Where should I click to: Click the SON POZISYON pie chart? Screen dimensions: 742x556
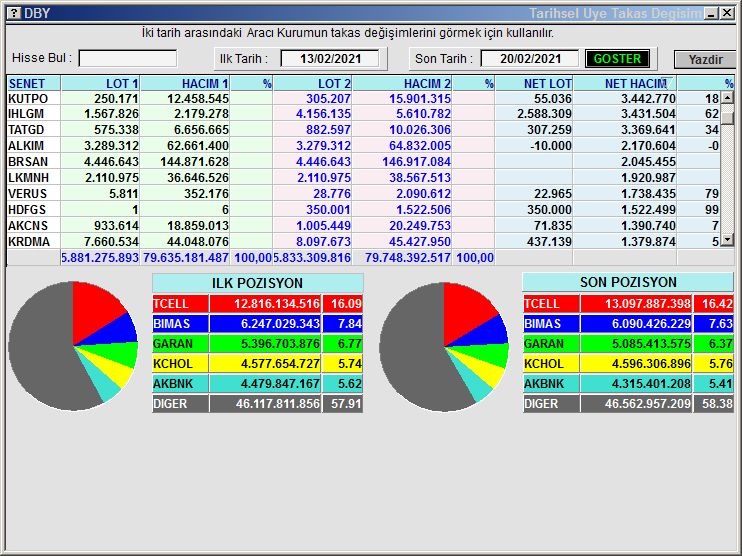click(444, 343)
